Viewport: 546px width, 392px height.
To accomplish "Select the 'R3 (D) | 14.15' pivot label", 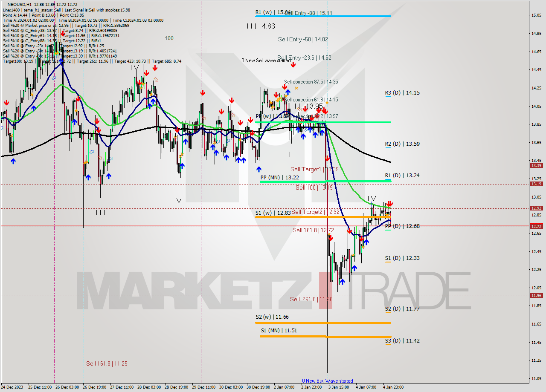I will (x=402, y=92).
